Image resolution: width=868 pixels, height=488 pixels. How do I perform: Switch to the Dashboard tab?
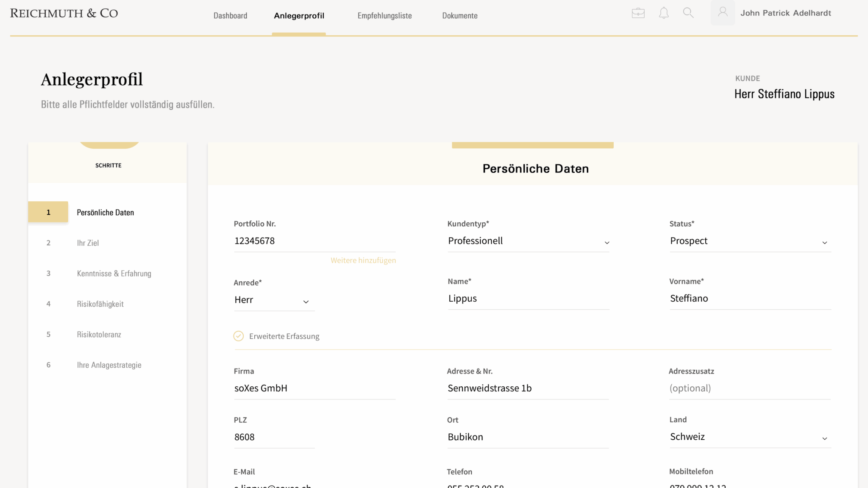click(230, 16)
